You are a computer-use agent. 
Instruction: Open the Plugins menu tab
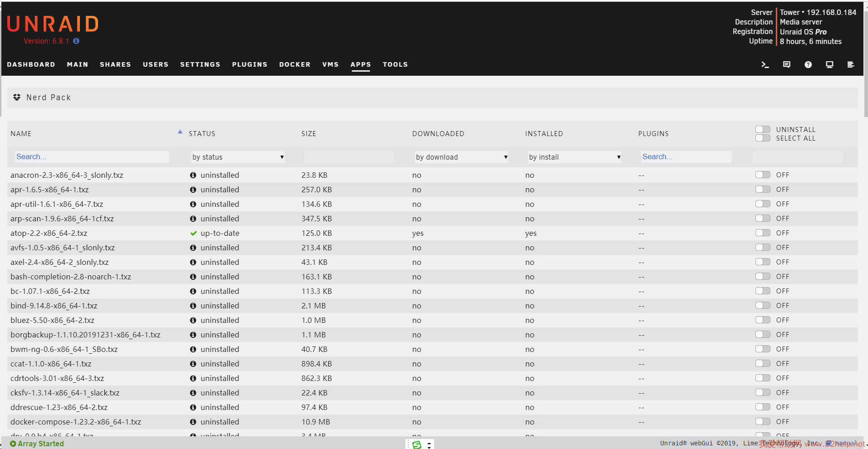250,64
